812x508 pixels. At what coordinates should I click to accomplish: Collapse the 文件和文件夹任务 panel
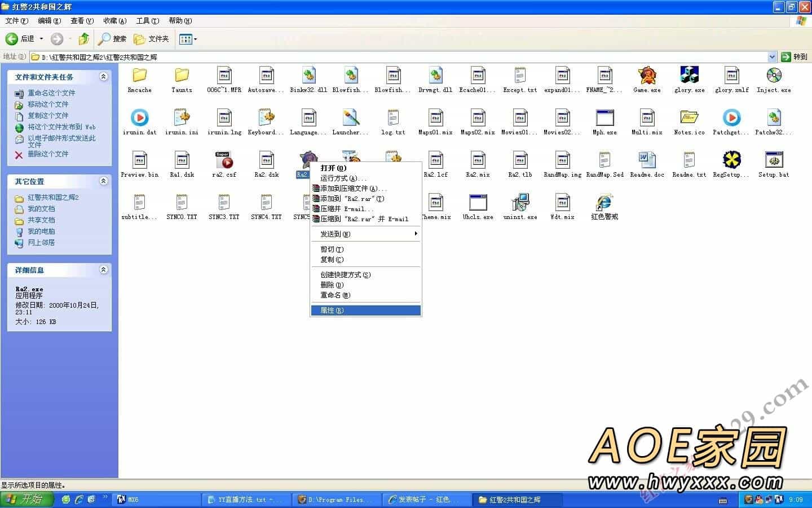(x=103, y=77)
